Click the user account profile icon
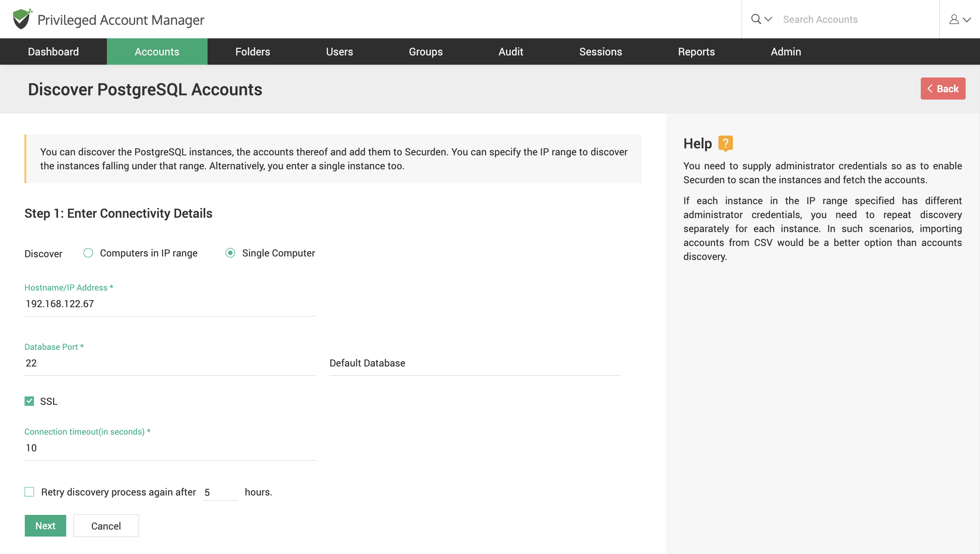Screen dimensions: 980x554 pos(954,19)
